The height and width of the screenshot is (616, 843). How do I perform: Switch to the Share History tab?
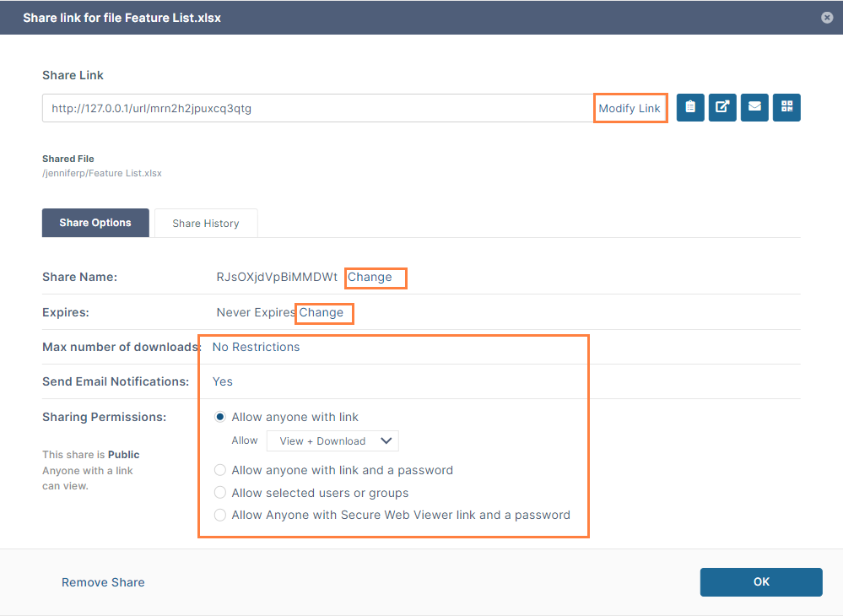pos(206,224)
